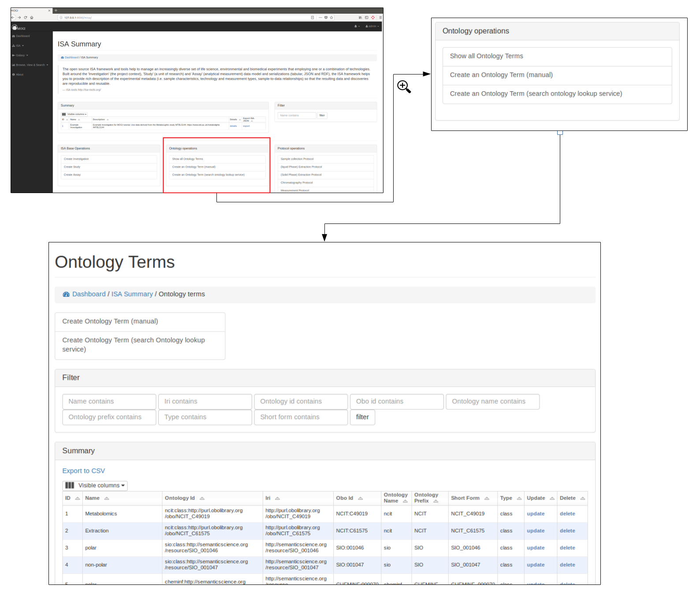Viewport: 700px width, 614px height.
Task: Click the red lifebuoy extension icon
Action: 373,18
